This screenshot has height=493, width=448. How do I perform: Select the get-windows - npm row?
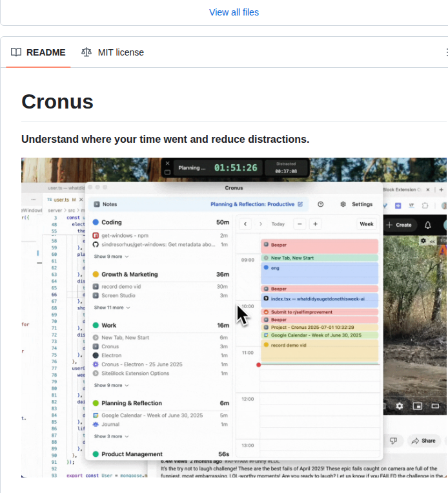pos(160,235)
